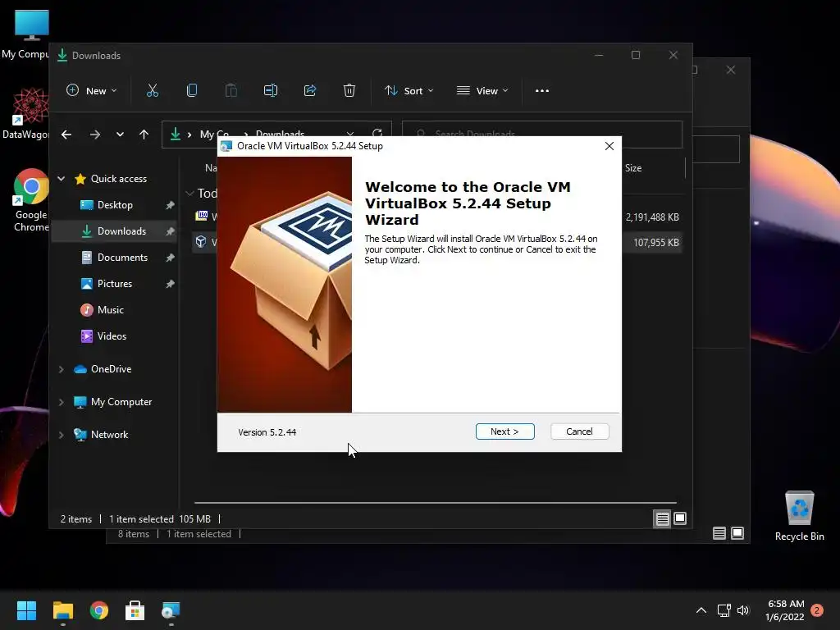Screen dimensions: 840x630
Task: Cancel the VirtualBox Setup wizard
Action: coord(579,431)
